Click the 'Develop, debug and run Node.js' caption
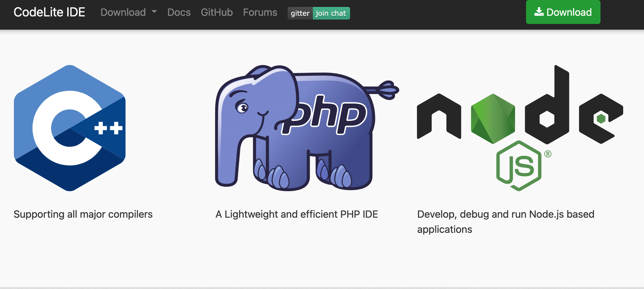This screenshot has height=289, width=644. (x=506, y=214)
